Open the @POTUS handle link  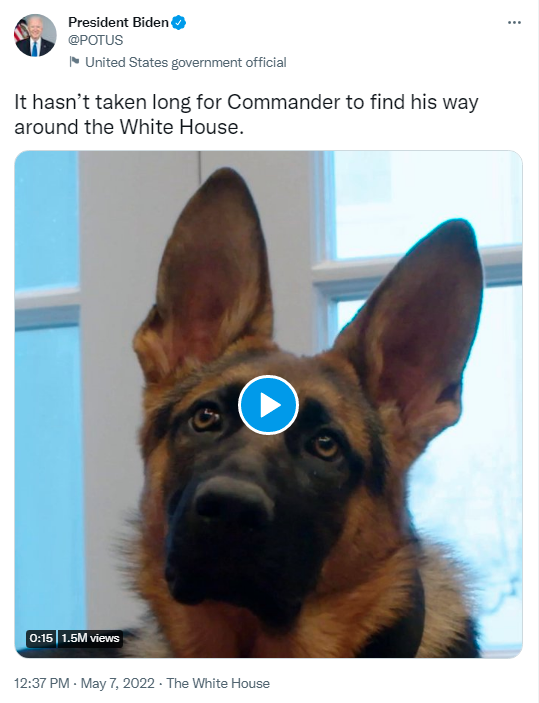pos(96,40)
